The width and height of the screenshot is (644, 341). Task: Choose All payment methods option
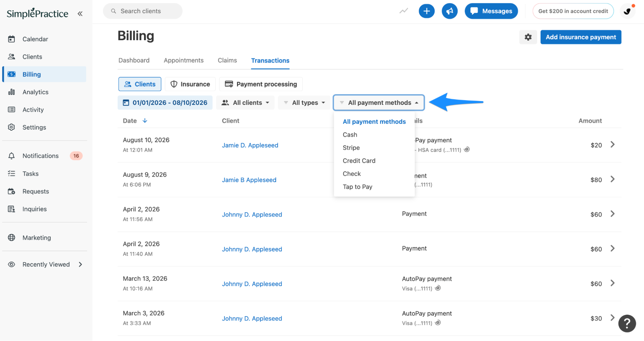click(374, 122)
